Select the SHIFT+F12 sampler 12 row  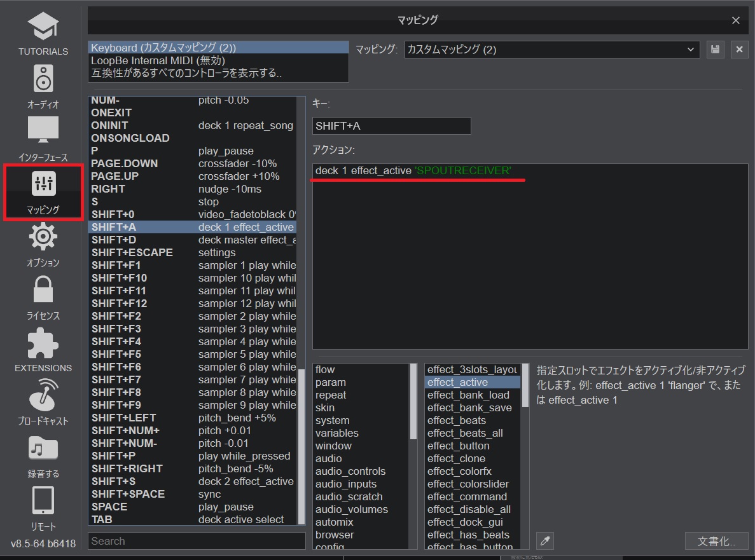(193, 303)
